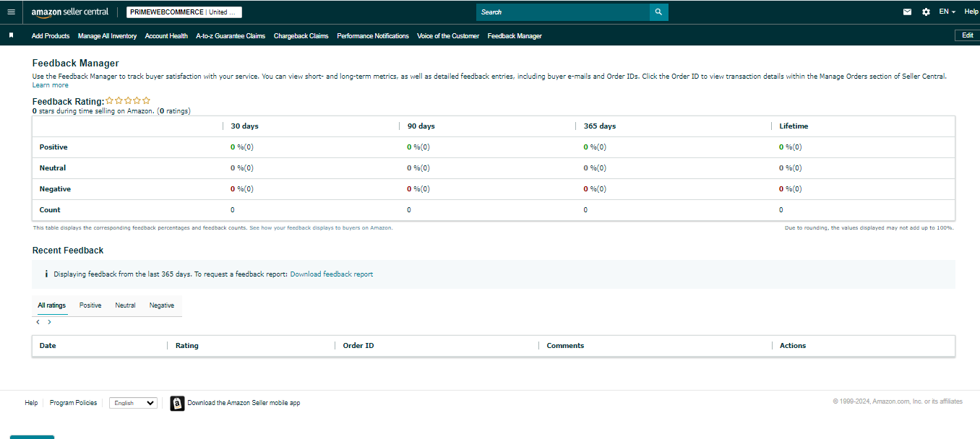This screenshot has width=980, height=439.
Task: Click the Neutral row label
Action: point(53,168)
